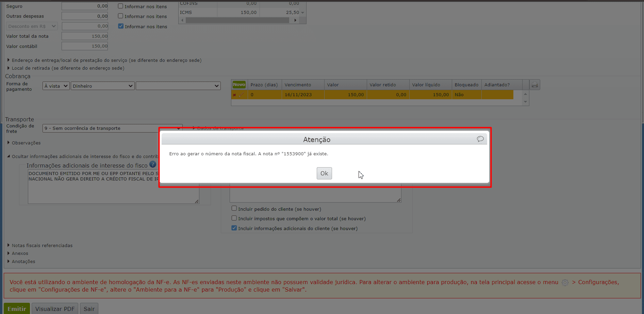Click the Outras despesas value field
The height and width of the screenshot is (314, 644).
(x=85, y=16)
